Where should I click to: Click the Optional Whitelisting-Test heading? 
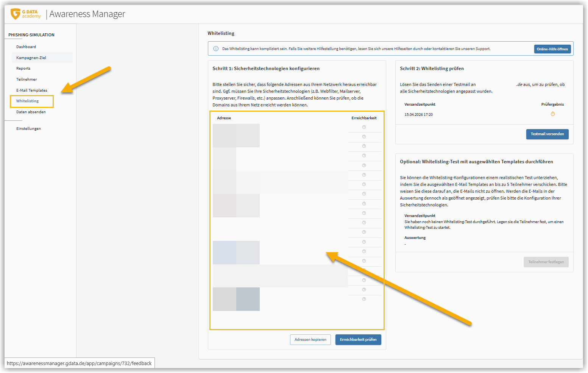click(476, 162)
